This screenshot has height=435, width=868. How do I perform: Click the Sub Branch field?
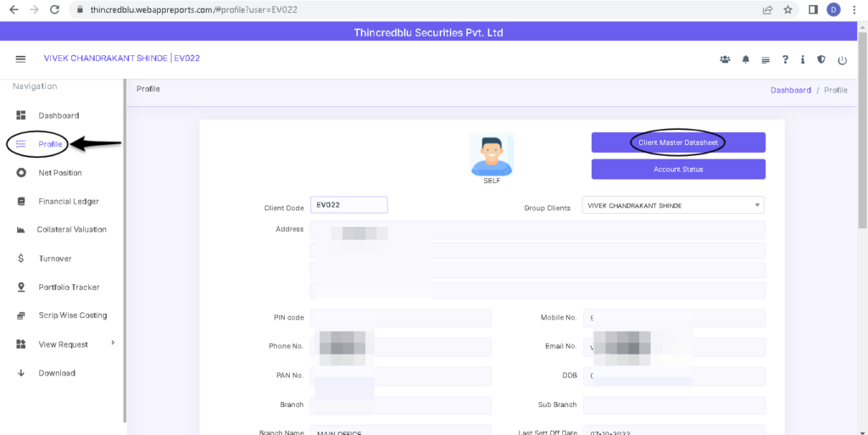tap(674, 404)
